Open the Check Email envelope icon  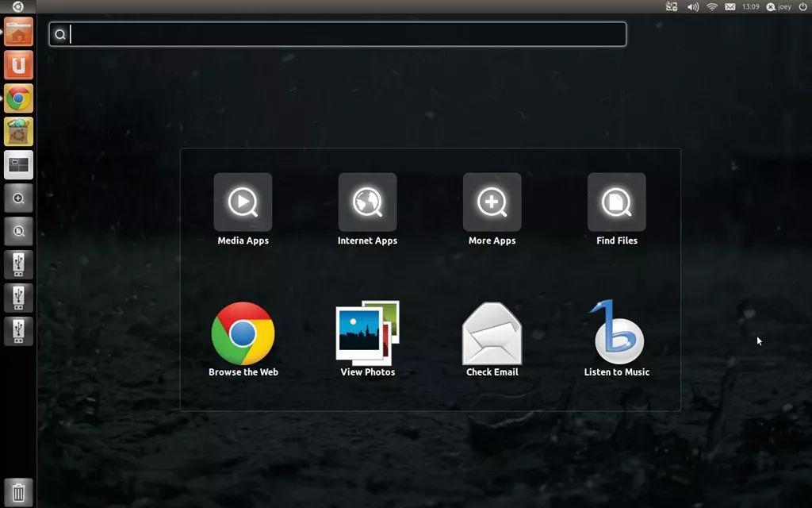[x=492, y=333]
